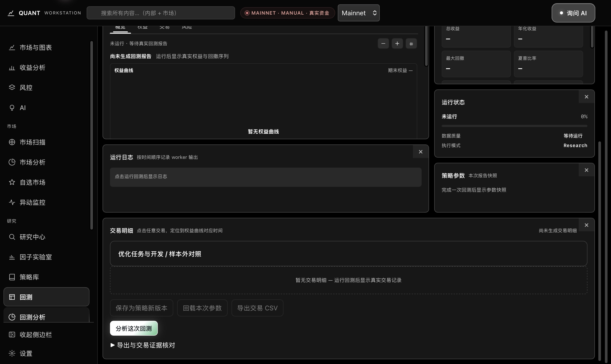
Task: Click the 最大回撤 metric card
Action: [x=476, y=64]
